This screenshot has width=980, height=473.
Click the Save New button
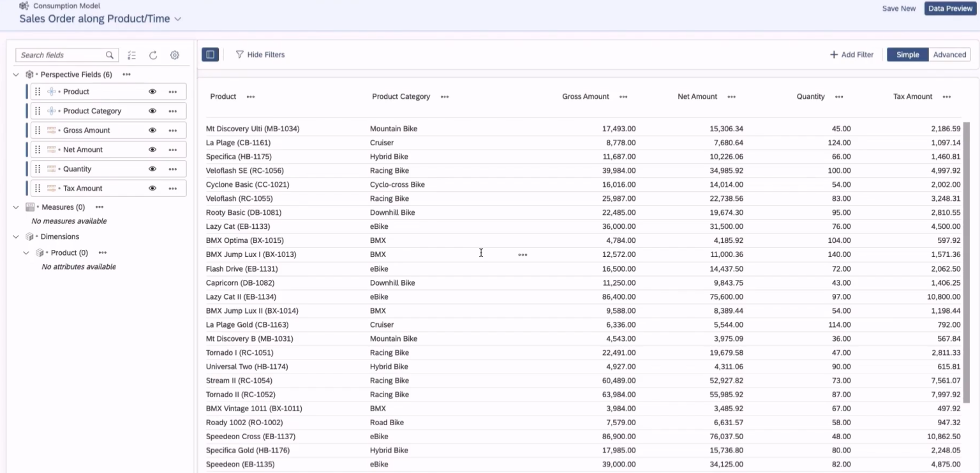[x=899, y=8]
